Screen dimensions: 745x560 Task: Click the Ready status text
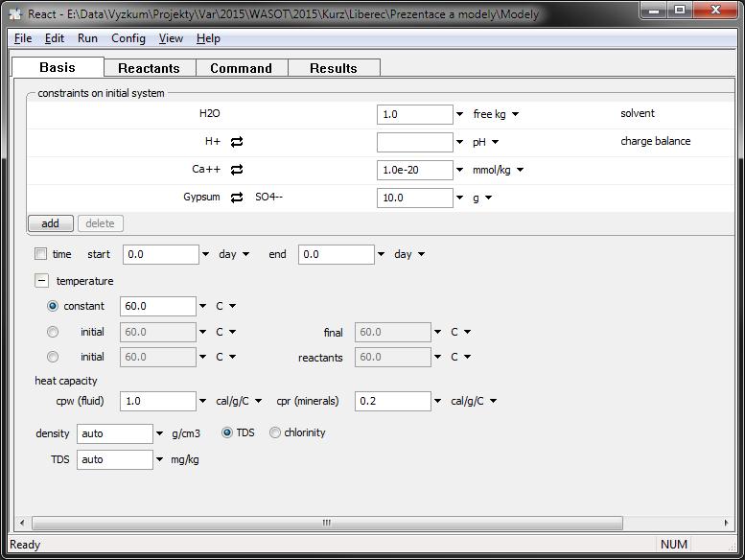coord(25,545)
